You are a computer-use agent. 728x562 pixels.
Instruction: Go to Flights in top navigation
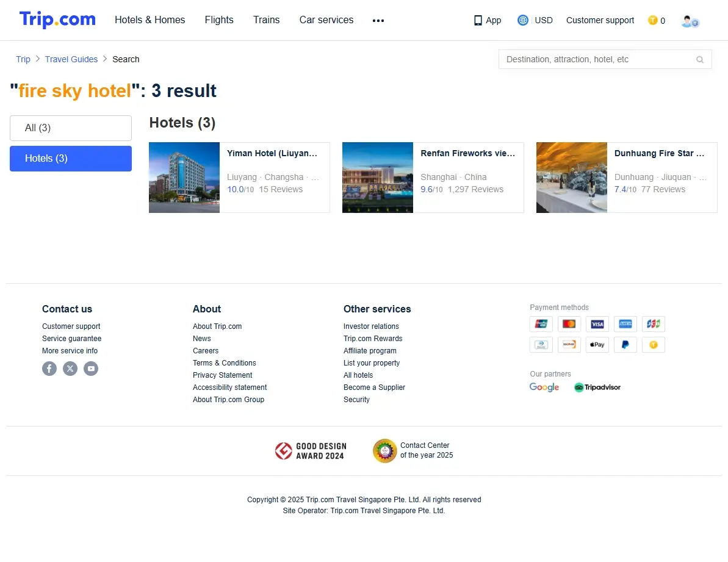tap(219, 20)
